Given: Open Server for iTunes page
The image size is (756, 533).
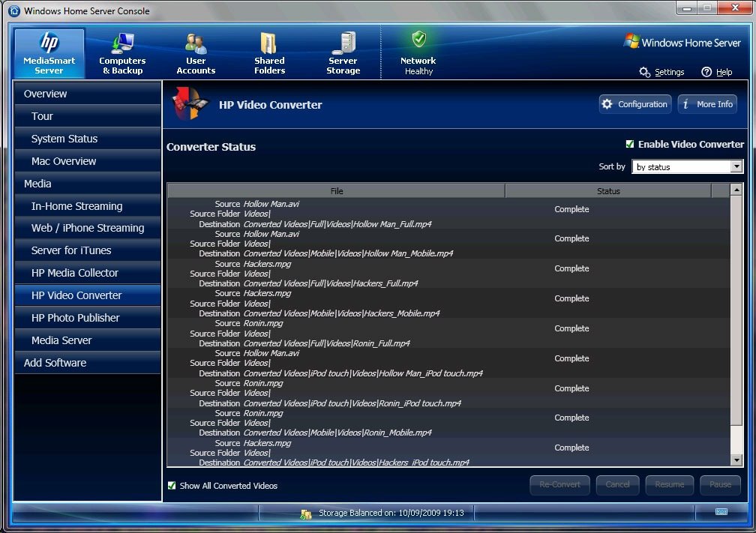Looking at the screenshot, I should tap(87, 250).
